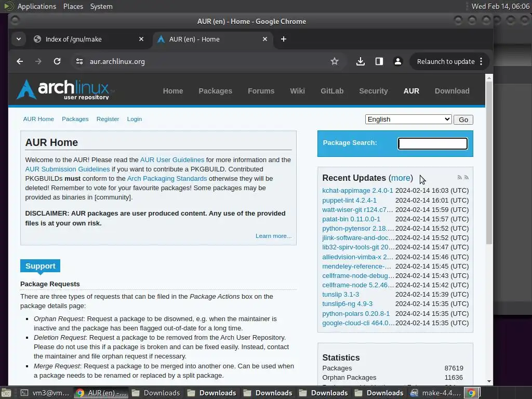
Task: Open mendeley-reference package link
Action: (356, 267)
